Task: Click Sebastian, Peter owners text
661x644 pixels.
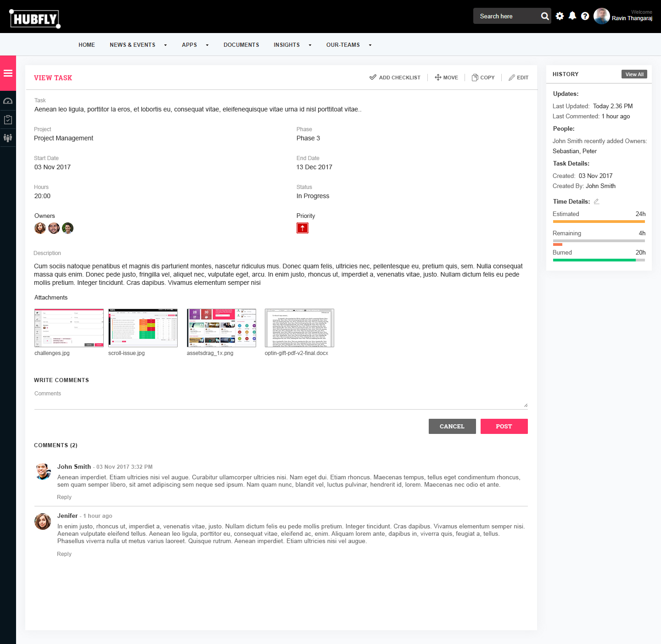Action: (575, 151)
